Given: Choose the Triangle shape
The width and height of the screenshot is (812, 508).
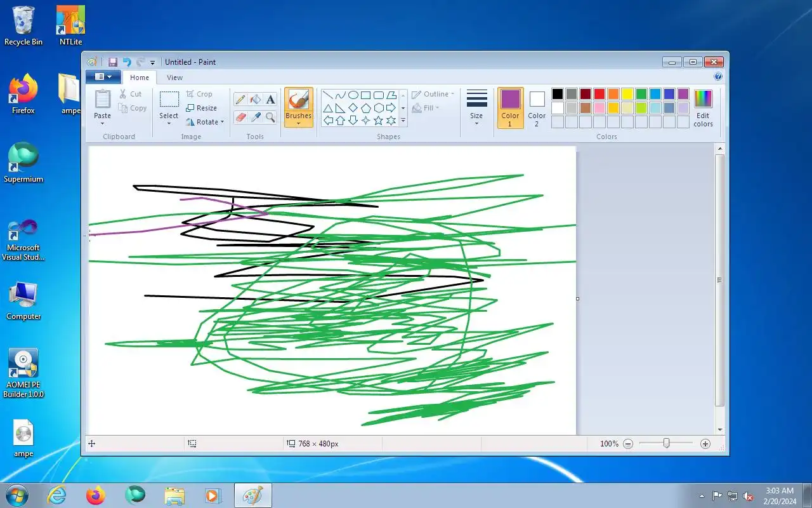Looking at the screenshot, I should pyautogui.click(x=328, y=108).
